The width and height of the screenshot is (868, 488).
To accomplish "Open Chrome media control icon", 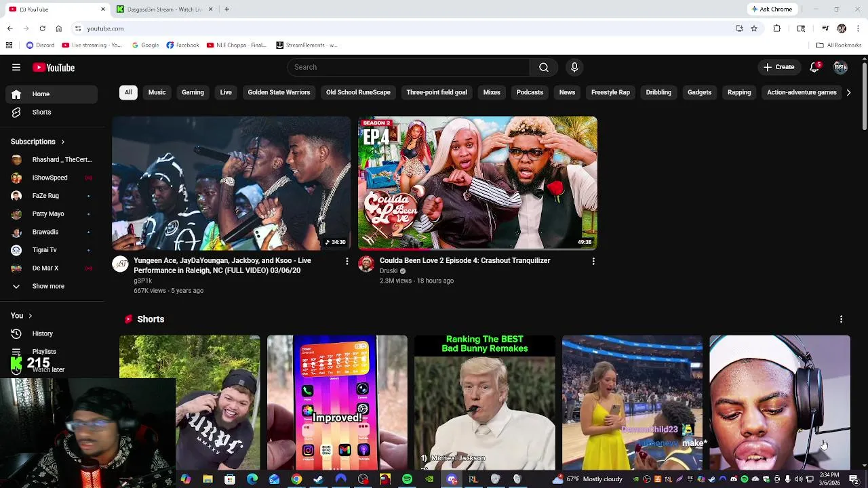I will coord(825,28).
